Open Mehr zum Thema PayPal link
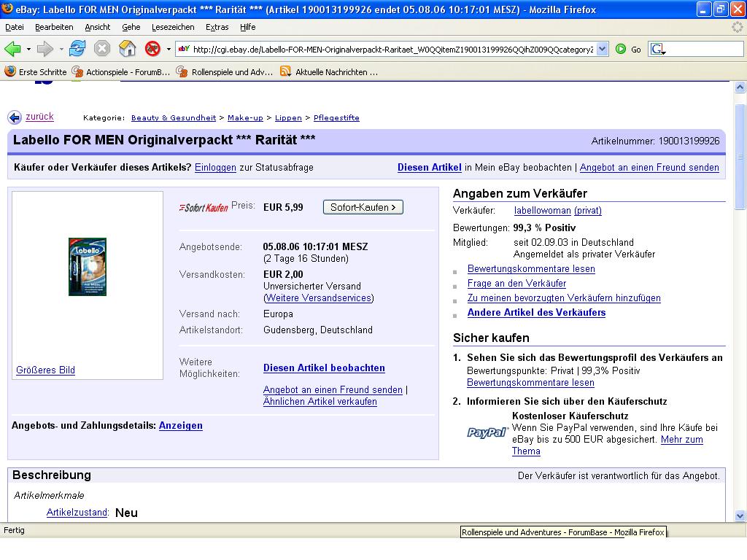Viewport: 747px width, 560px height. point(682,440)
